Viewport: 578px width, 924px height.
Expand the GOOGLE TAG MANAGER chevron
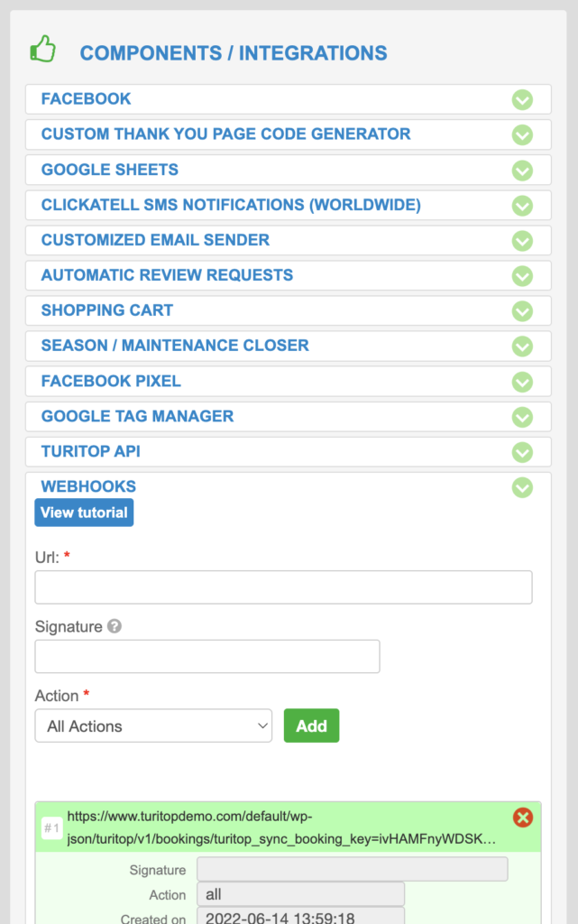522,417
